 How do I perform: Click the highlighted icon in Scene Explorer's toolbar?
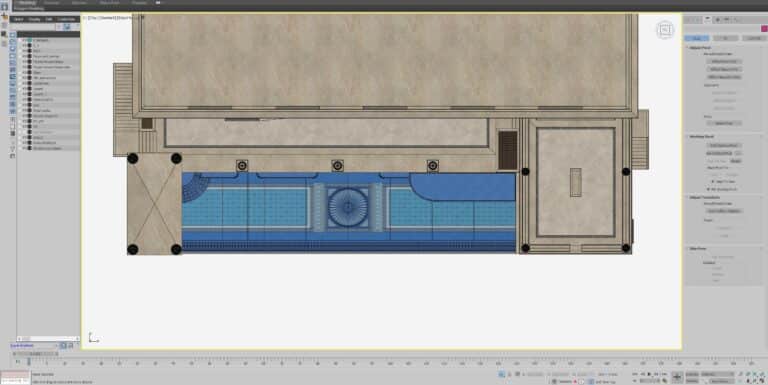tap(67, 27)
